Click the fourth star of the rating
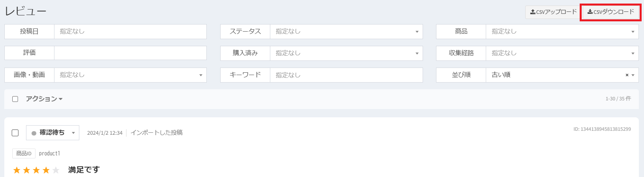The height and width of the screenshot is (177, 644). (46, 170)
